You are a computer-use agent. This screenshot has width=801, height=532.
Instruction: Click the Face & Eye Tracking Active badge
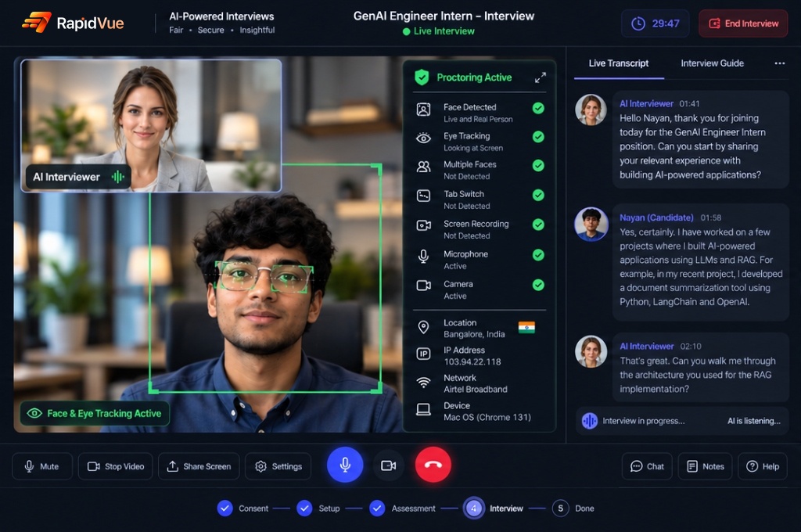[x=95, y=413]
